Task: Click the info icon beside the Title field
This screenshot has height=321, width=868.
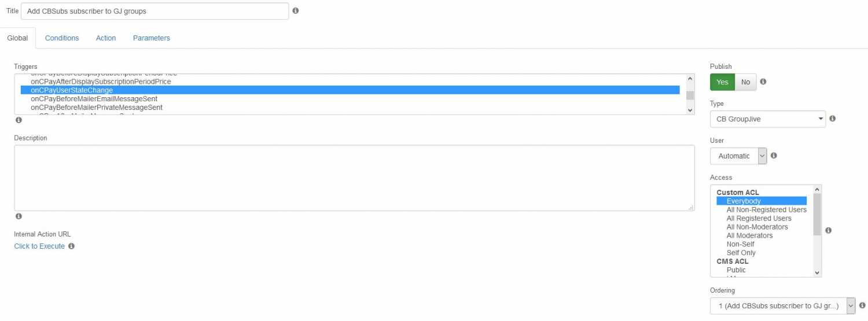Action: click(296, 10)
